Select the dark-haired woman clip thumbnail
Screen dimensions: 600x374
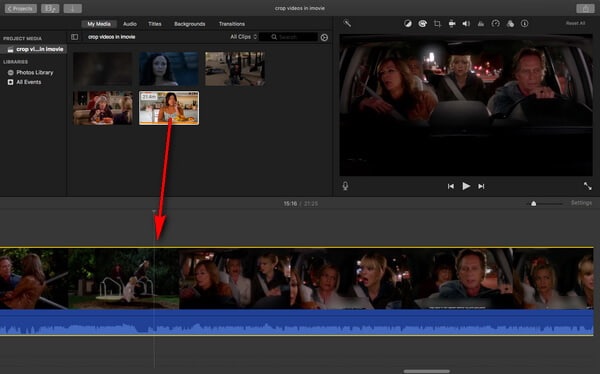click(x=169, y=69)
